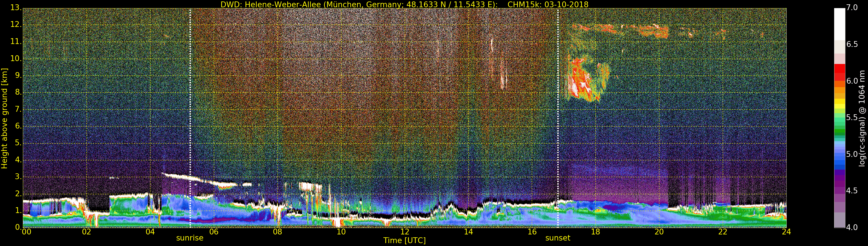Viewport: 868px width, 246px height.
Task: Click the white dotted sunset marker line
Action: [558, 118]
